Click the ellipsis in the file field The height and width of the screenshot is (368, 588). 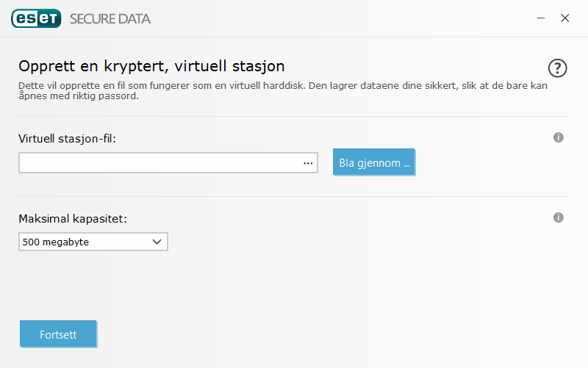point(308,163)
